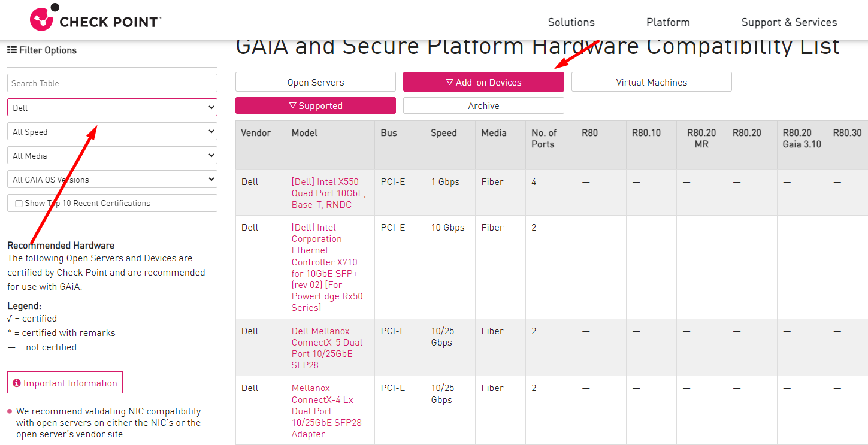Click the Important Information info icon

pos(17,383)
